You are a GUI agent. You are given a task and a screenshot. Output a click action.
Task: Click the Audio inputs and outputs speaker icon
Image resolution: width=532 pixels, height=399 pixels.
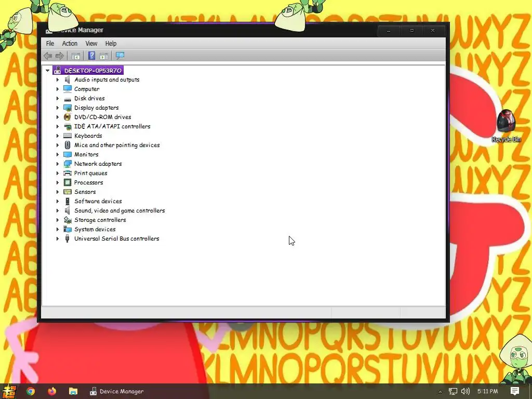click(68, 79)
